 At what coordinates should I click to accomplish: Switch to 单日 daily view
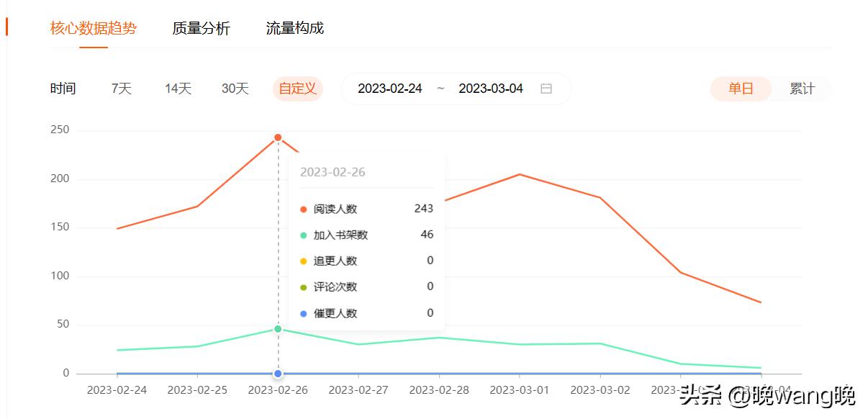[x=740, y=88]
